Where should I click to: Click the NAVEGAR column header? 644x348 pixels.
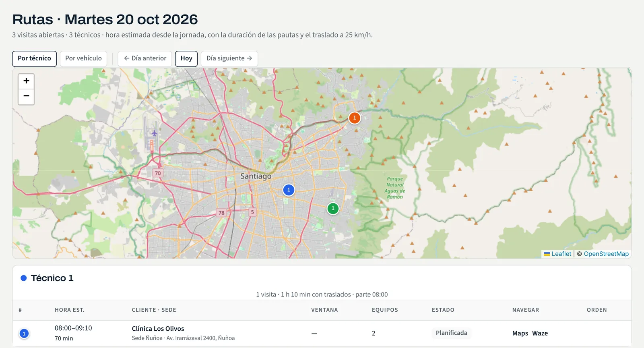[526, 310]
